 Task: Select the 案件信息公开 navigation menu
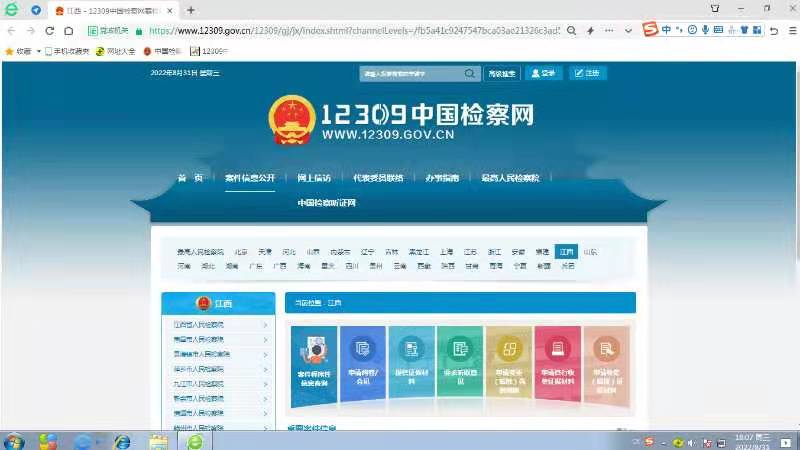tap(249, 178)
